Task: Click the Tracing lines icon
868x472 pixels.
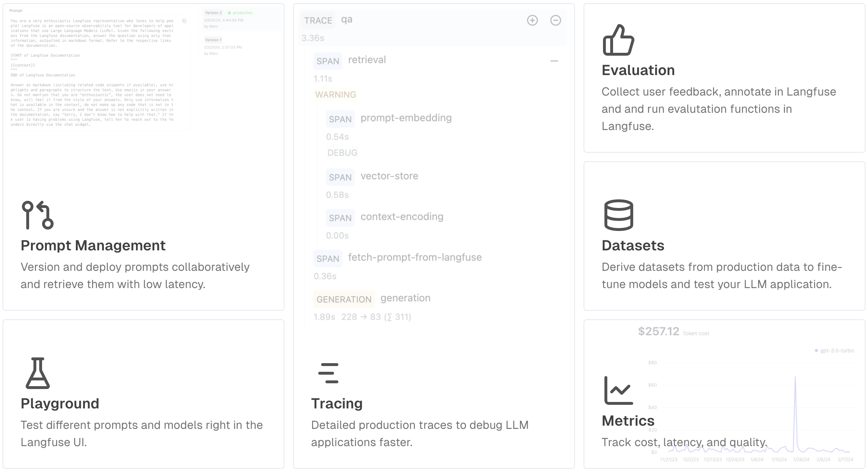Action: click(328, 373)
